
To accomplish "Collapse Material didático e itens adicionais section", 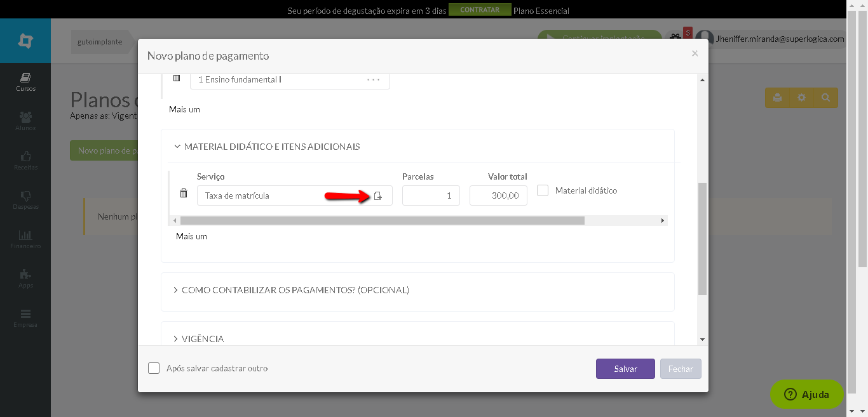I will pyautogui.click(x=267, y=147).
